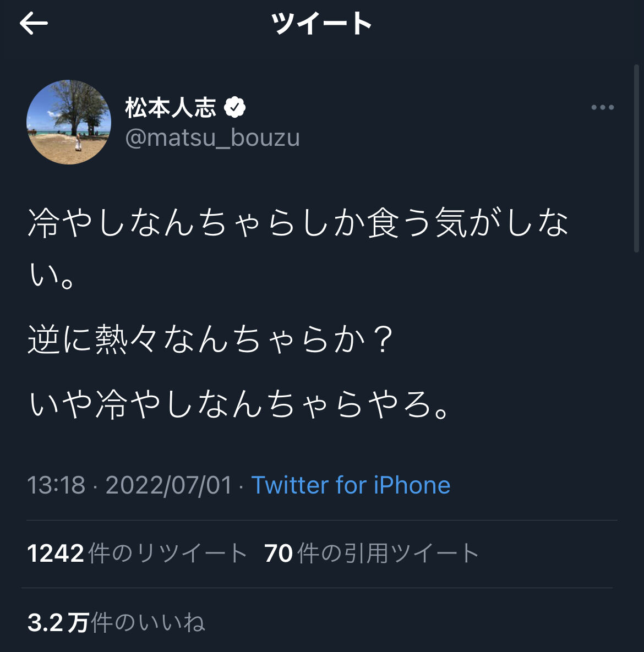
Task: Open the 松本人志 display name profile
Action: click(171, 107)
